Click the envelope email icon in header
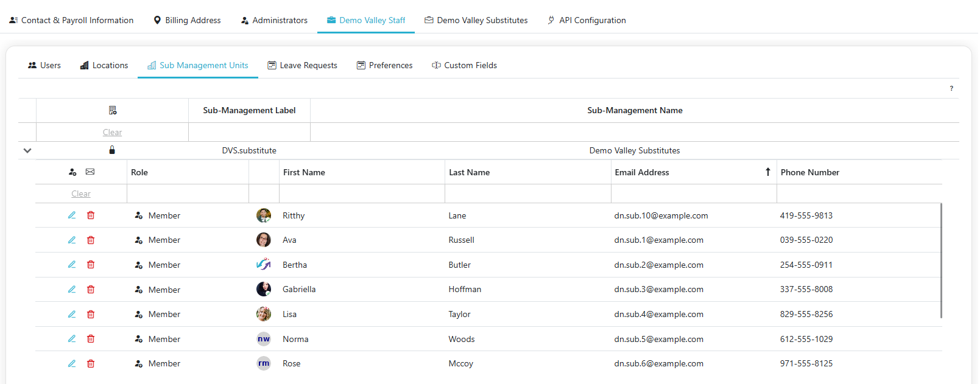 click(90, 172)
